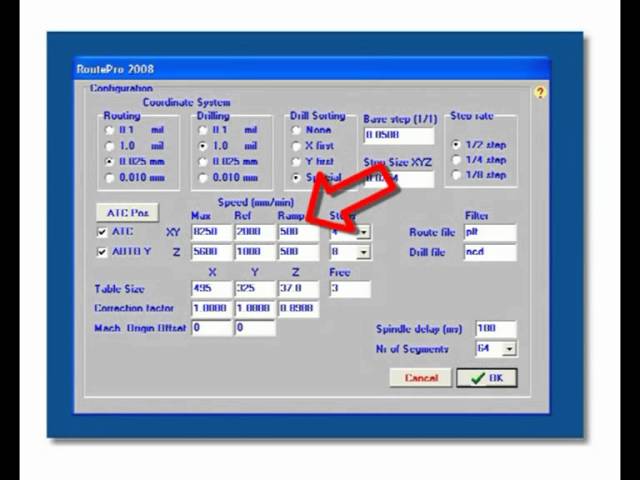
Task: Click the Drill file filter field
Action: tap(490, 252)
